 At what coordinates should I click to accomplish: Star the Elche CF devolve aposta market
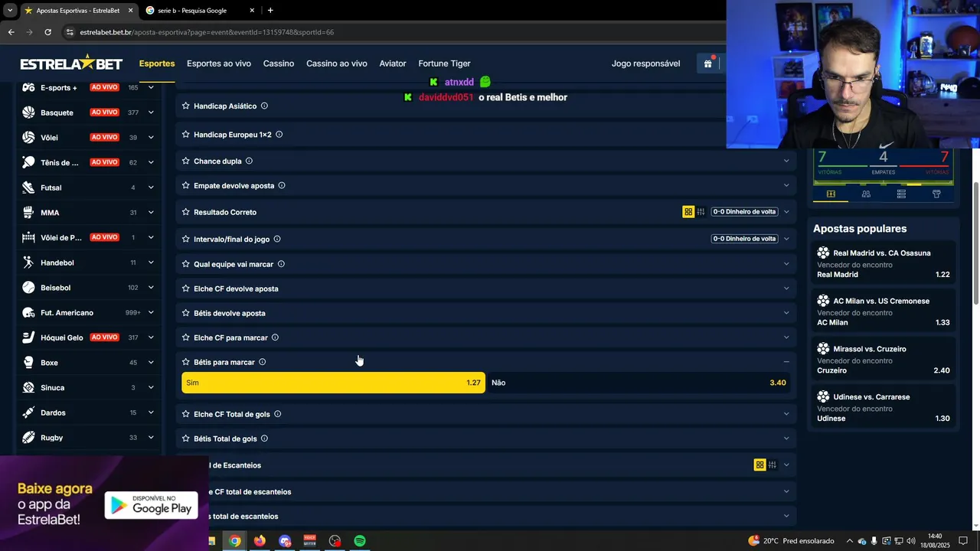(x=185, y=289)
